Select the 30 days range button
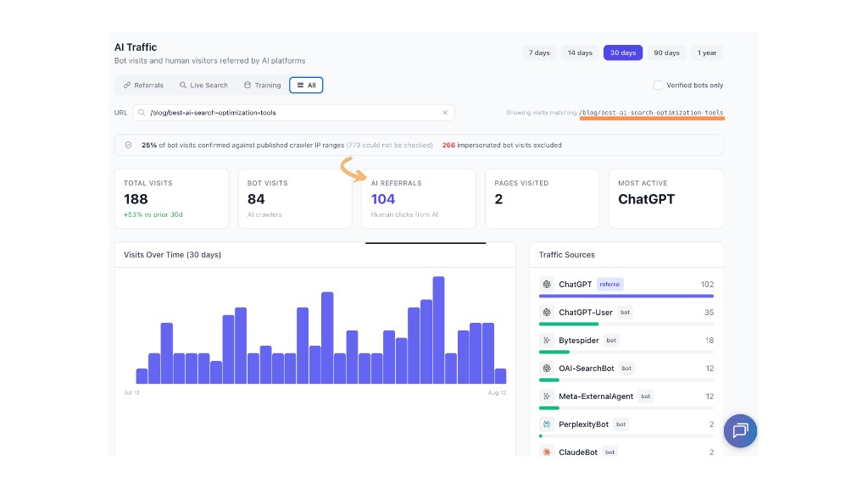 623,53
